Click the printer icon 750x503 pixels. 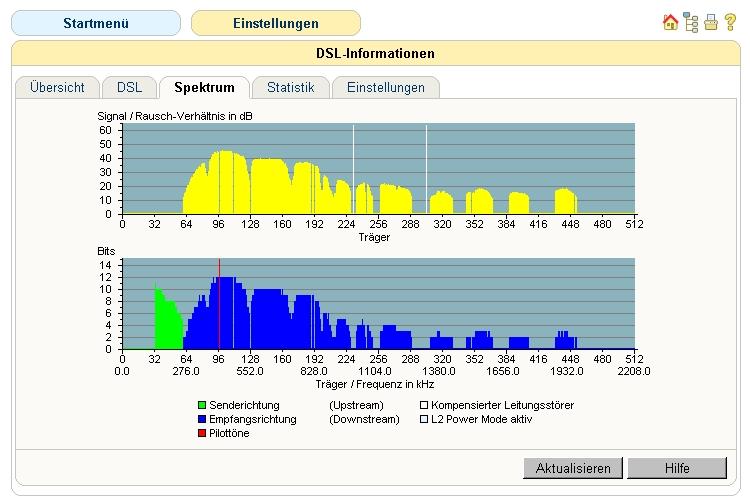coord(711,22)
